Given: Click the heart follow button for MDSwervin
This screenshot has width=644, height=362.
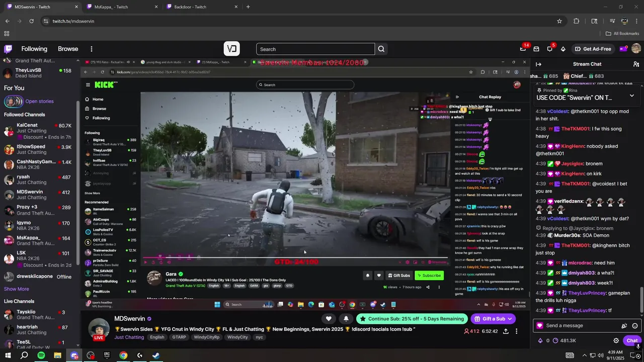Looking at the screenshot, I should point(329,319).
